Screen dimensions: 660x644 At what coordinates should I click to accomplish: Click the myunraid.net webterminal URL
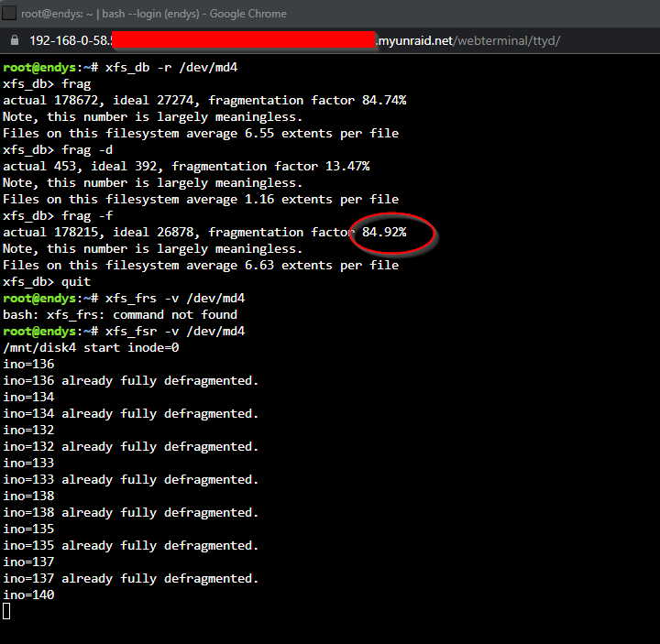tap(294, 41)
